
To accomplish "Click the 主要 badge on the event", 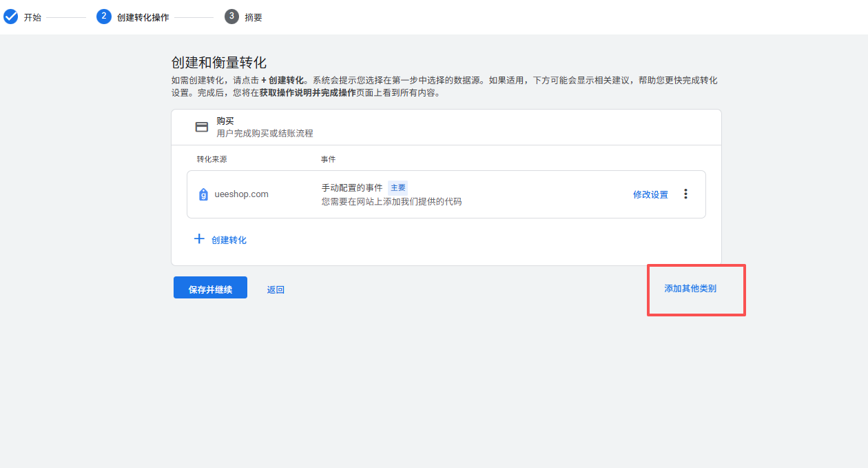I will pos(398,187).
